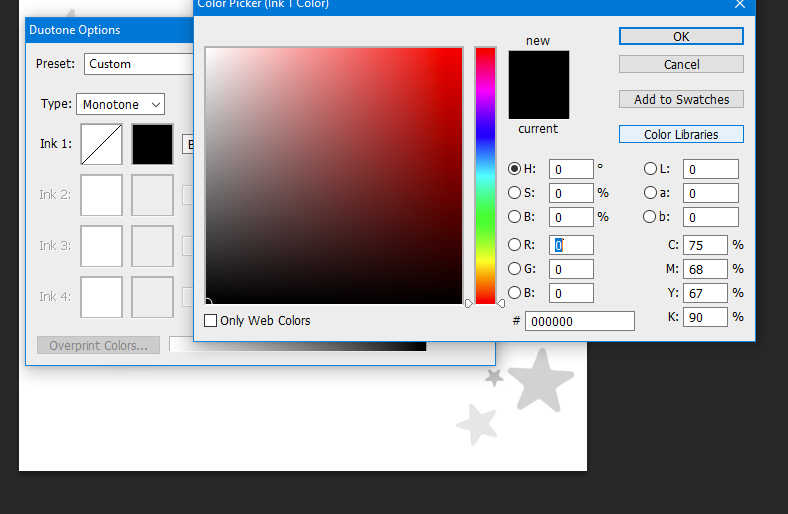Click the Ink 1 duotone curve box

point(102,144)
